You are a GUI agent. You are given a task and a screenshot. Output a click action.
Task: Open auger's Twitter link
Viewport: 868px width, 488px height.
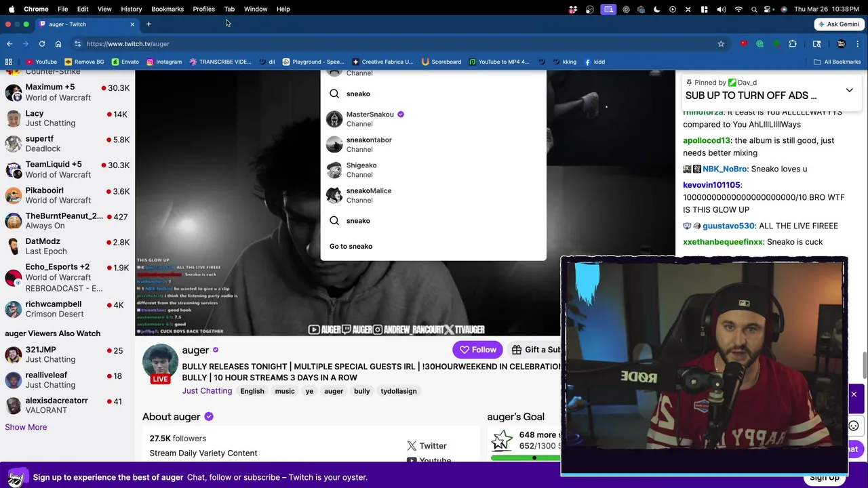pyautogui.click(x=427, y=445)
